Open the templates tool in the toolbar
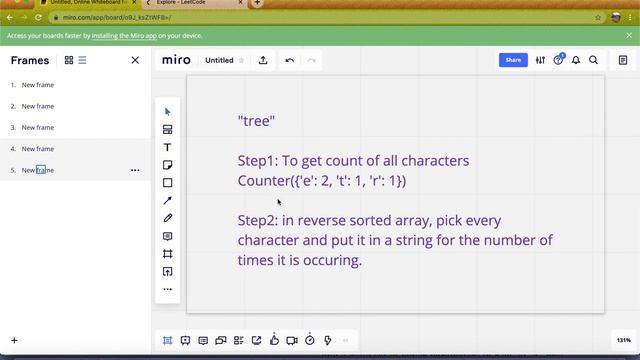Image resolution: width=640 pixels, height=360 pixels. [167, 129]
